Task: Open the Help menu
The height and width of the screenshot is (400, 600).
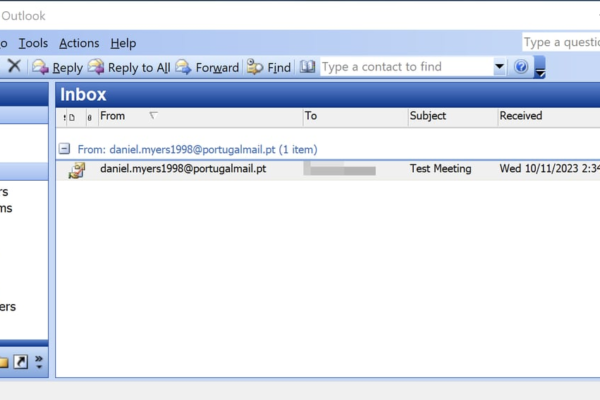Action: coord(123,43)
